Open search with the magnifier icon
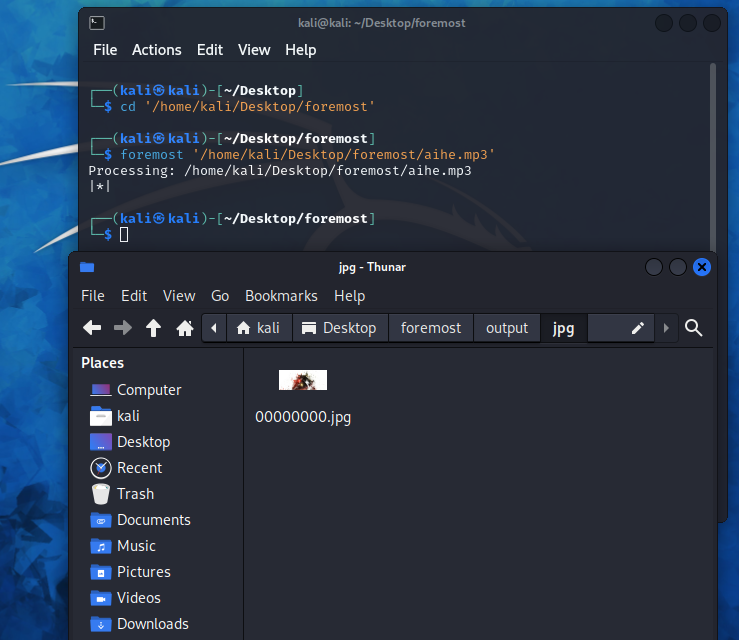Viewport: 739px width, 640px height. click(x=693, y=328)
